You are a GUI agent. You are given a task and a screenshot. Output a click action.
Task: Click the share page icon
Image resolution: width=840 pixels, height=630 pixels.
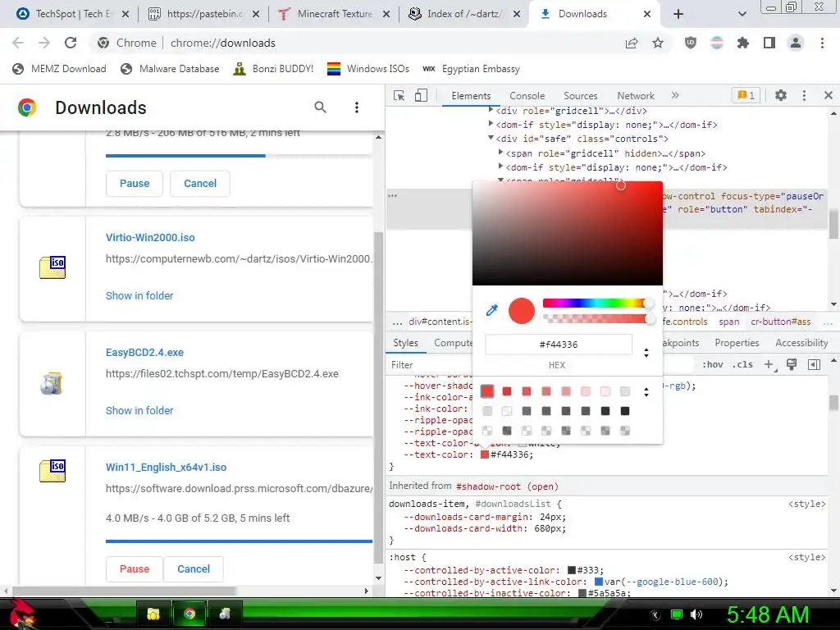[x=632, y=43]
